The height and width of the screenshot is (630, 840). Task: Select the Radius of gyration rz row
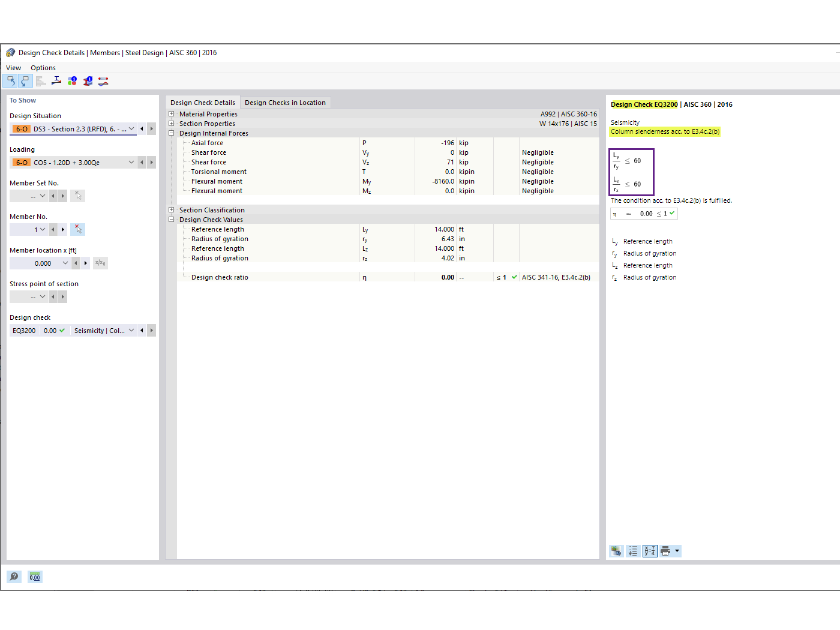pos(388,258)
